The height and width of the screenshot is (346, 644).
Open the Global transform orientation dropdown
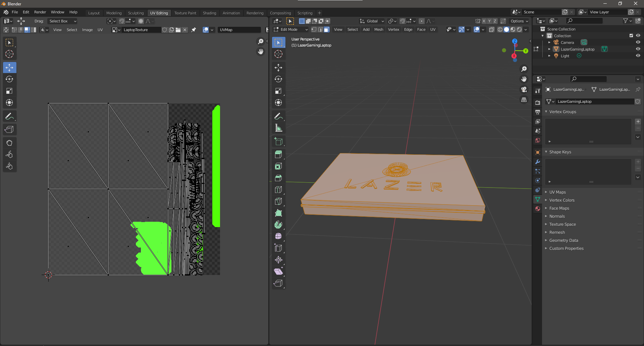pos(371,21)
